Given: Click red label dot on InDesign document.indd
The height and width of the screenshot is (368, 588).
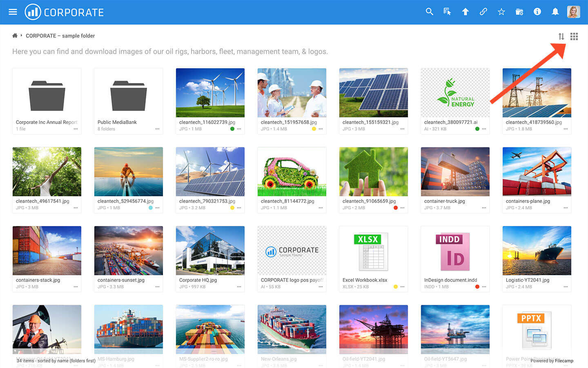Looking at the screenshot, I should click(477, 287).
